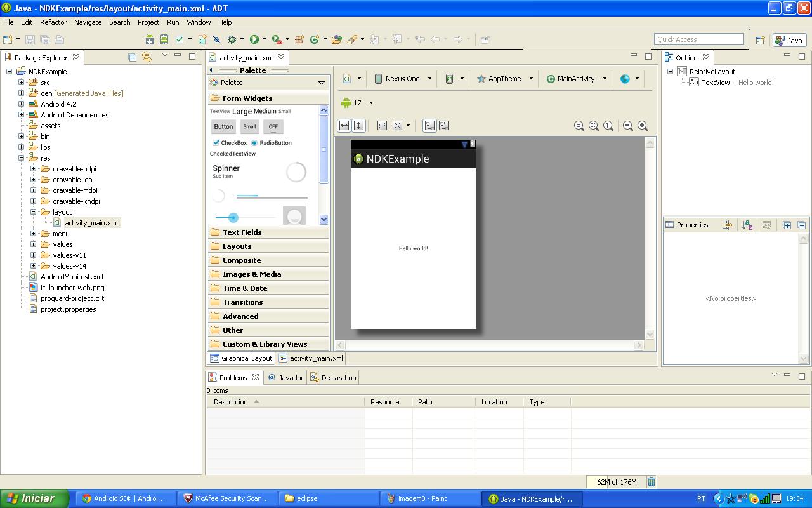The image size is (812, 508).
Task: Open the screen orientation dropdown
Action: 454,79
